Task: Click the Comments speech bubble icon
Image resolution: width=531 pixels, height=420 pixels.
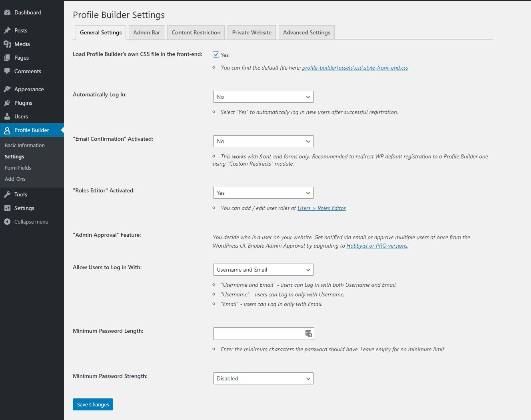Action: (x=7, y=71)
